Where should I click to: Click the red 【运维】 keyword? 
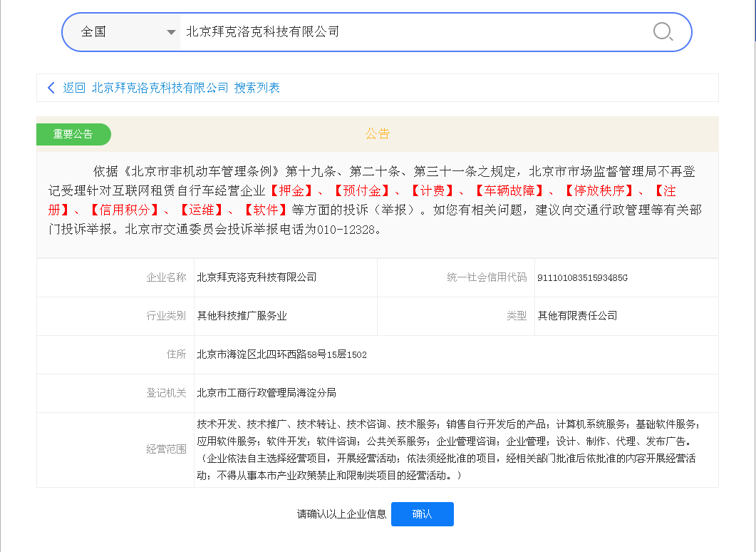click(201, 210)
